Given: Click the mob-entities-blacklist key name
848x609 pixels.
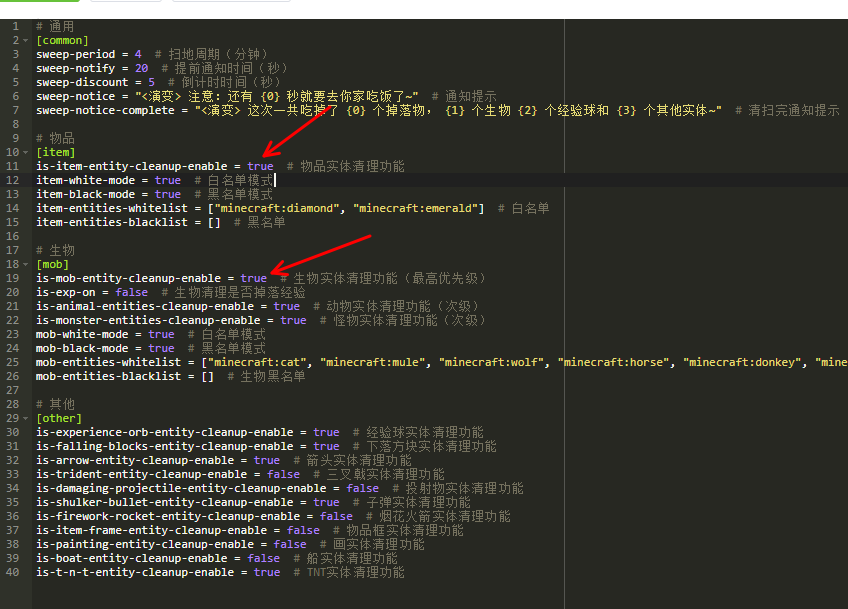Looking at the screenshot, I should (x=109, y=376).
